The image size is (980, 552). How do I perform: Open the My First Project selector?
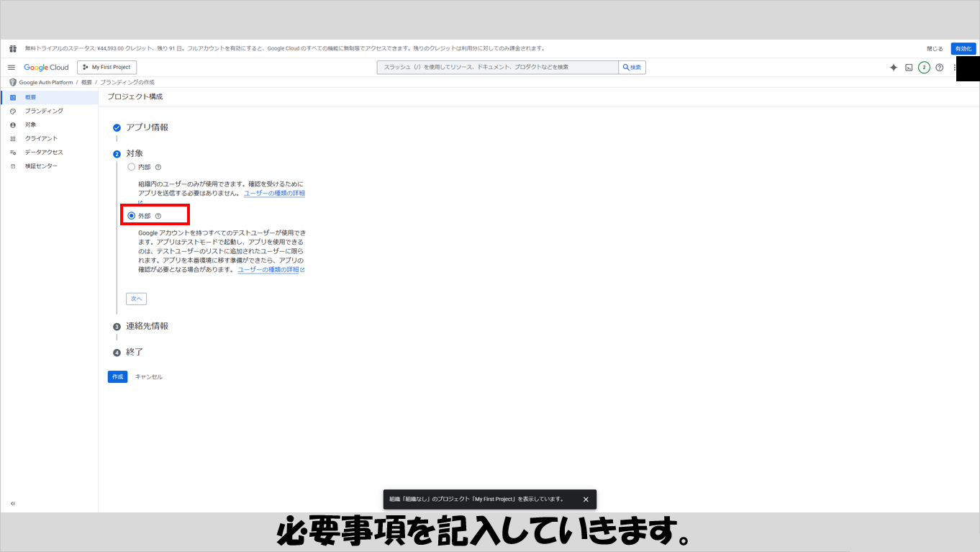point(106,68)
